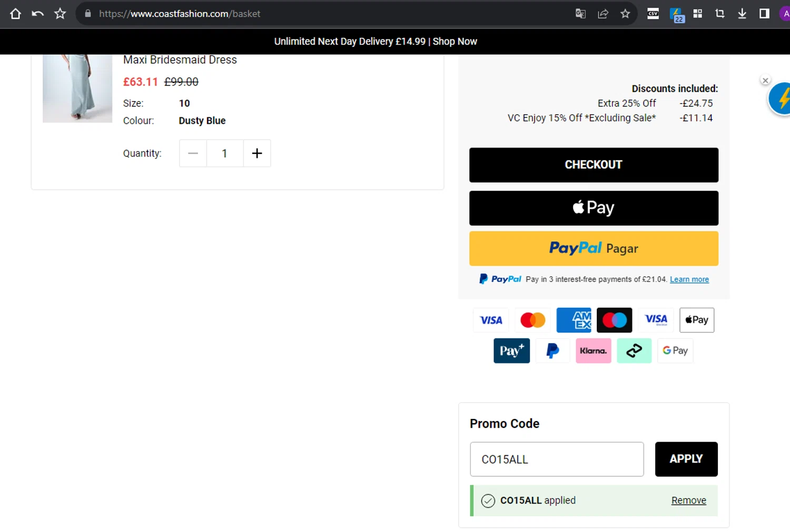The width and height of the screenshot is (790, 532).
Task: Click the Next Day Delivery Shop Now banner
Action: (376, 42)
